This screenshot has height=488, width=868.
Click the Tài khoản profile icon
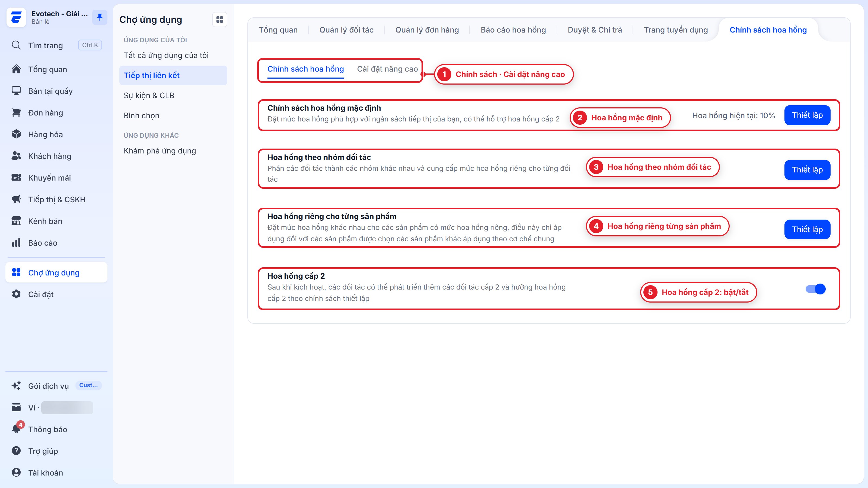click(16, 473)
